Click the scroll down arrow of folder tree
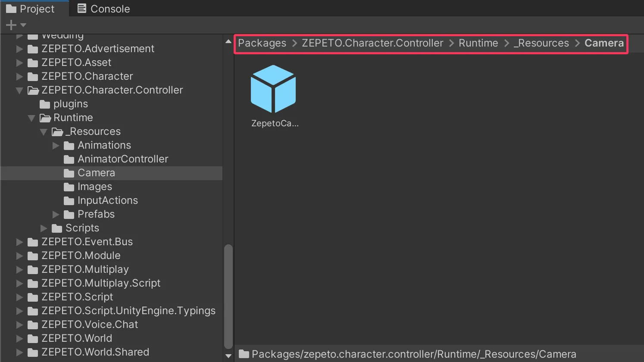The height and width of the screenshot is (362, 644). [228, 356]
